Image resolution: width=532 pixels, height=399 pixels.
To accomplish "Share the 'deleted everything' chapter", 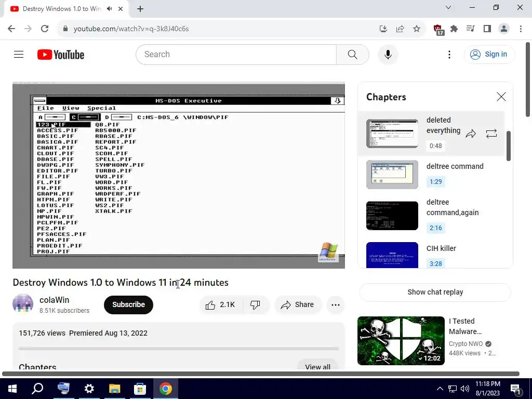I will click(x=471, y=134).
